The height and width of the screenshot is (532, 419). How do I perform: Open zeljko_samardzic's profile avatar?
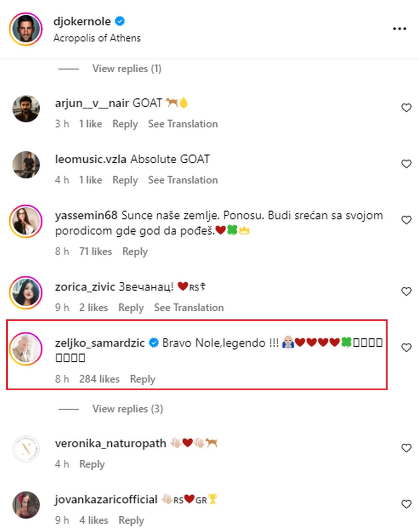coord(26,349)
